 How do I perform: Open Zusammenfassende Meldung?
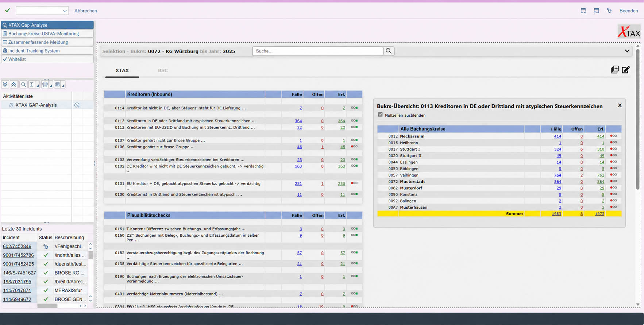[x=47, y=42]
